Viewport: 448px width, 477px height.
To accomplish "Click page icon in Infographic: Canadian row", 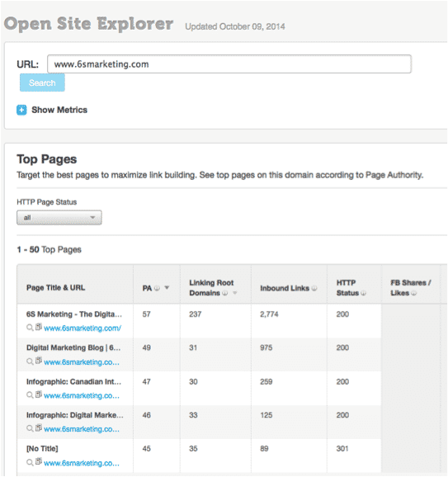I will pos(39,394).
